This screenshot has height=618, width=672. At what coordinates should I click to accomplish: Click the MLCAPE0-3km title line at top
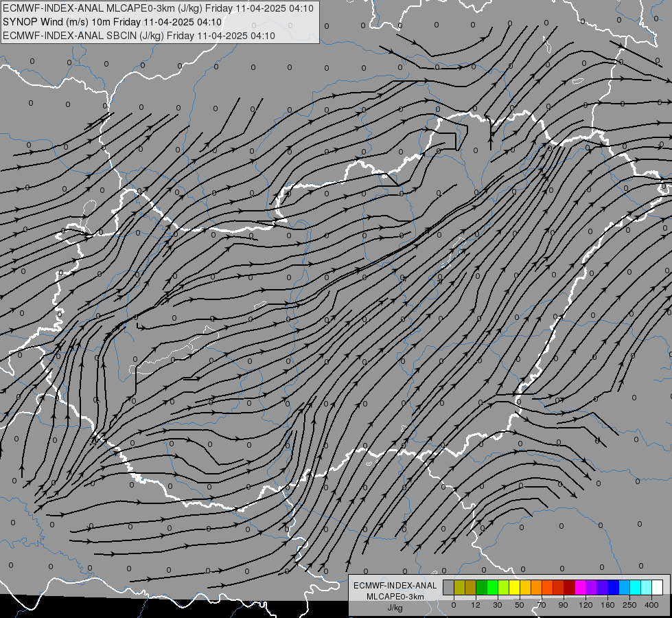158,8
